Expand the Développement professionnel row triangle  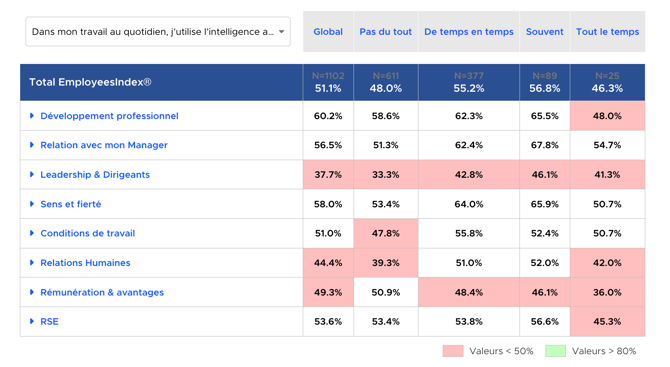click(32, 116)
